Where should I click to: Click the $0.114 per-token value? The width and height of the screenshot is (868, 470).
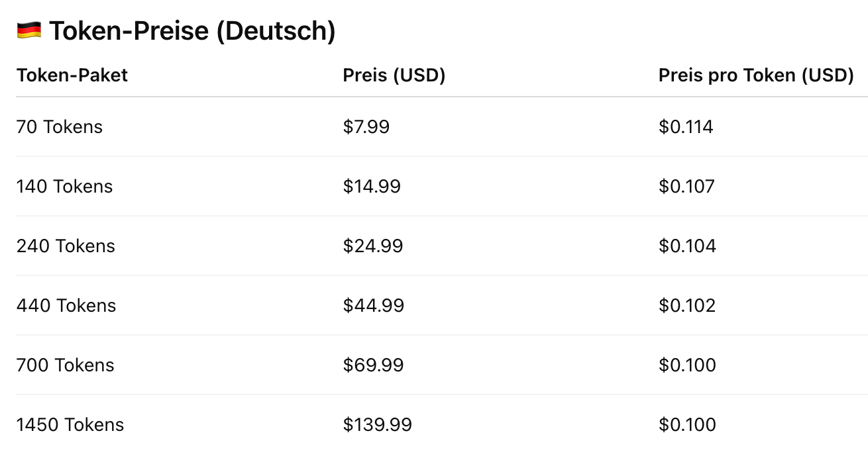click(x=686, y=126)
